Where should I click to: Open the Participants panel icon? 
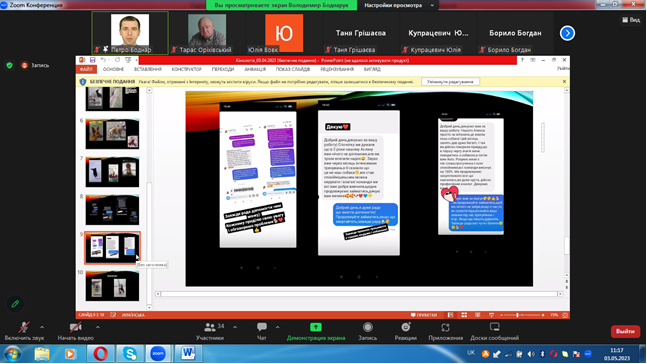(210, 327)
